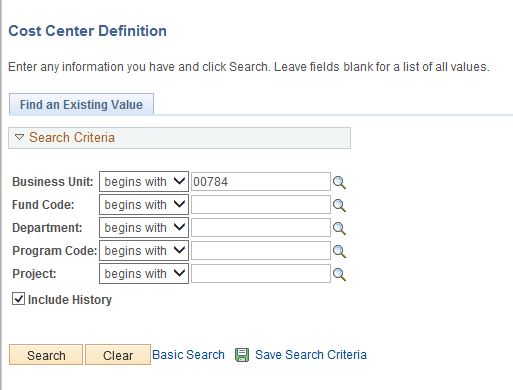Screen dimensions: 513x390
Task: Open the Program Code lookup magnifier
Action: 339,251
